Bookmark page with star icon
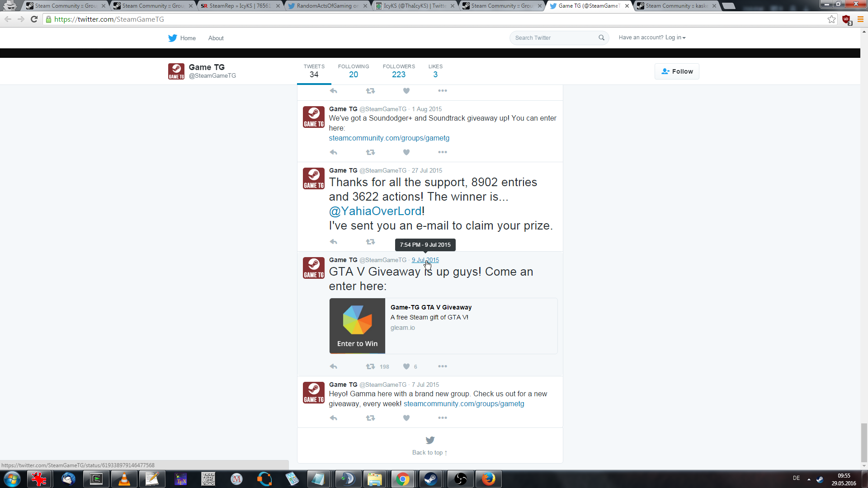Image resolution: width=868 pixels, height=488 pixels. coord(831,19)
